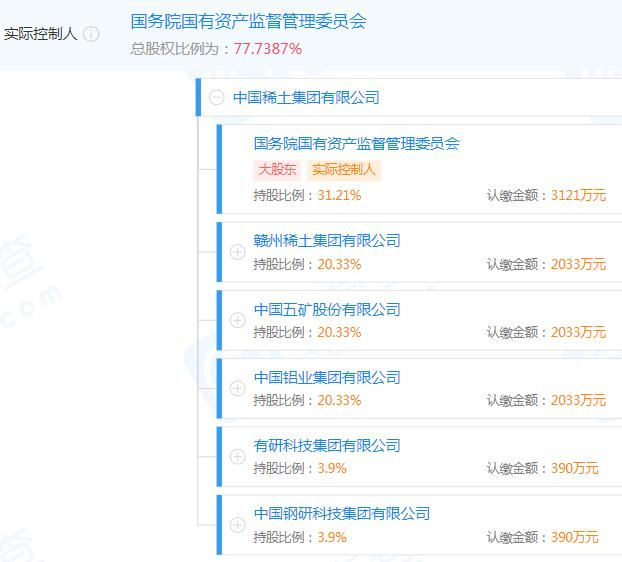Image resolution: width=622 pixels, height=562 pixels.
Task: Expand the 赣州稀土集团有限公司 node
Action: (238, 252)
